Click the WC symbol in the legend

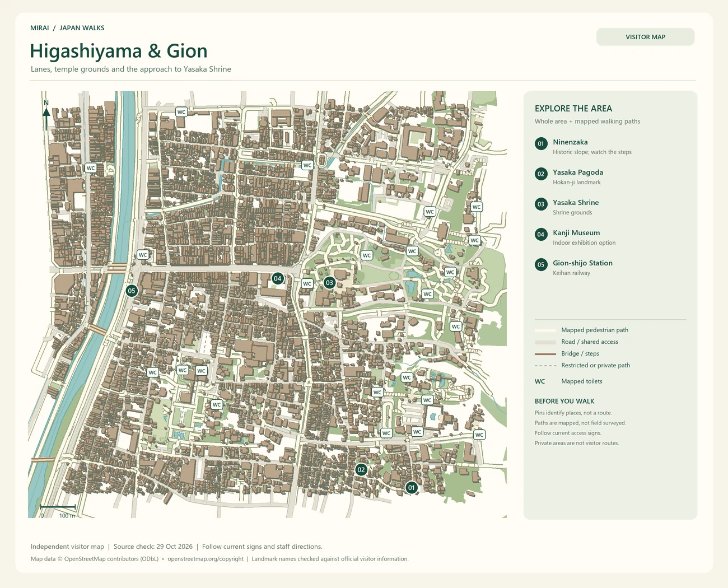[x=540, y=381]
